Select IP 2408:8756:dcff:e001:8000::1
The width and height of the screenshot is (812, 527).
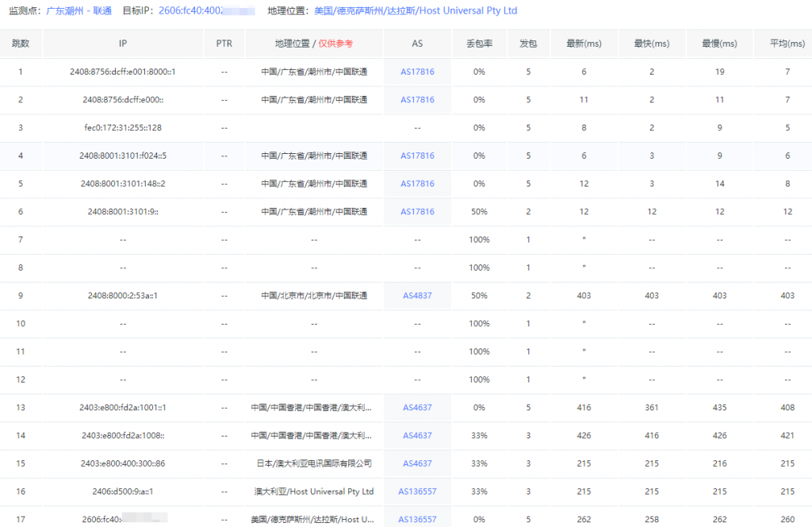123,71
